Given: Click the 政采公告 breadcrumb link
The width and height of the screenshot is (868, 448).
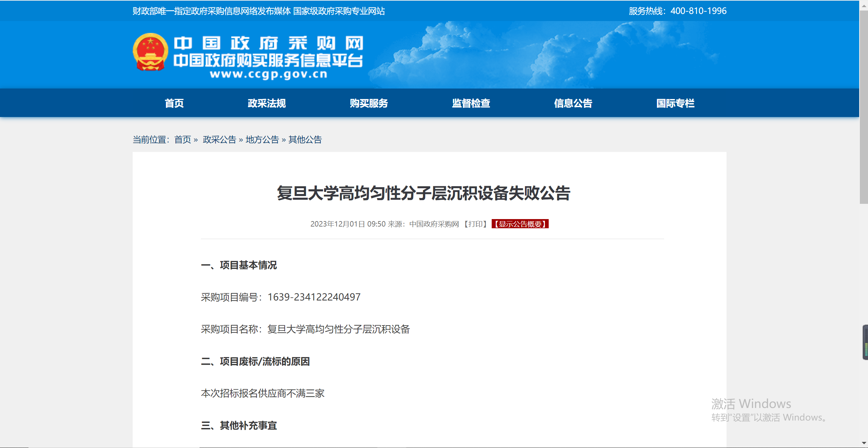Looking at the screenshot, I should click(x=219, y=140).
